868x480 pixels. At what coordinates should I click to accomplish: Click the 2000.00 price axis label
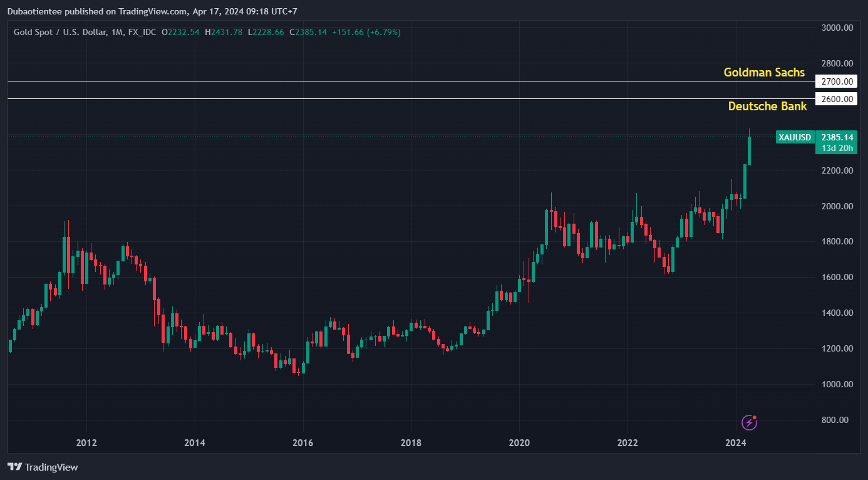[x=837, y=206]
